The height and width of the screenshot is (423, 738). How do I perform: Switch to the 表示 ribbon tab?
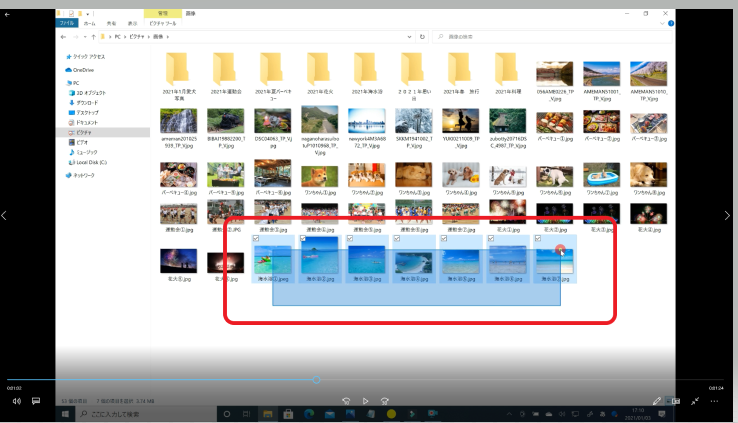pyautogui.click(x=134, y=22)
